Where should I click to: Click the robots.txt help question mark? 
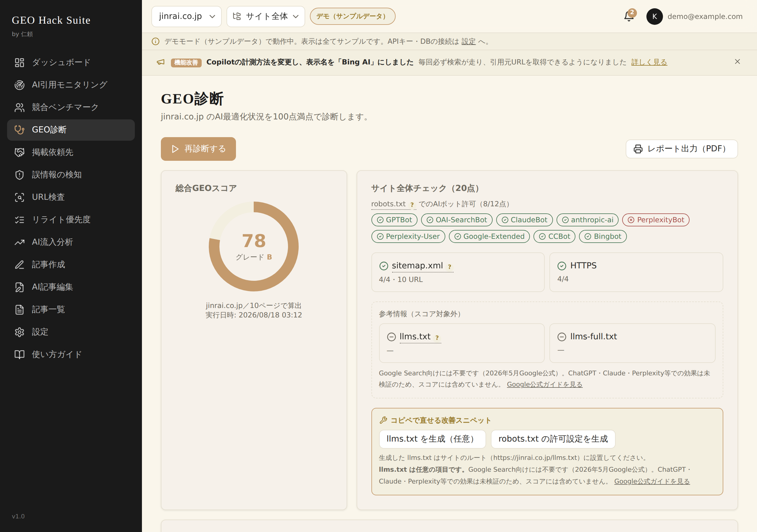[412, 205]
